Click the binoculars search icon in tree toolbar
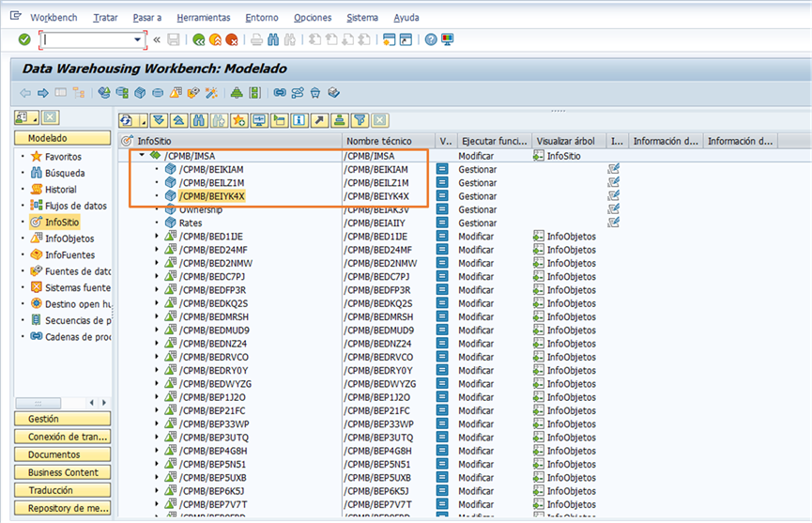The image size is (812, 523). pyautogui.click(x=198, y=120)
